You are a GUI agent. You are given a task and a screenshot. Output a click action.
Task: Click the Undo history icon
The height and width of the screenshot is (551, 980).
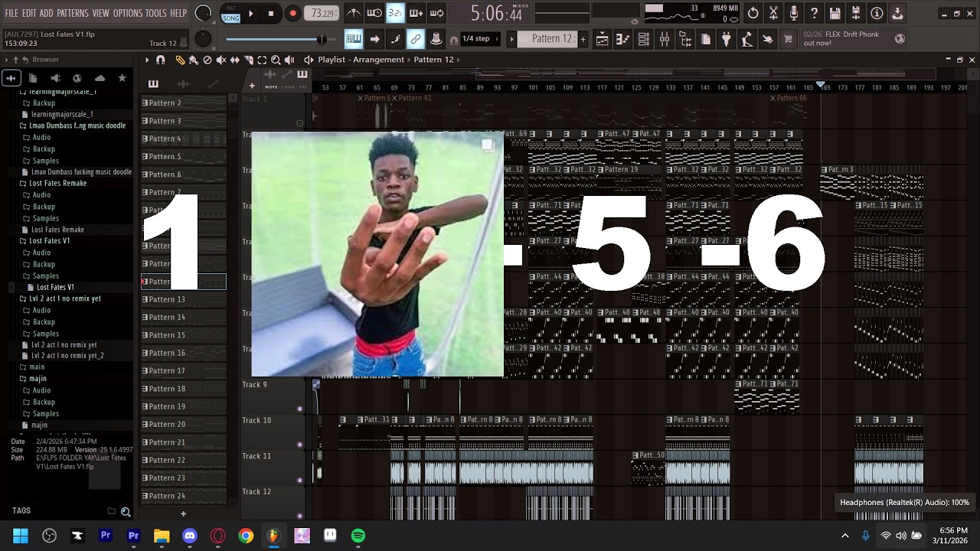pos(753,13)
